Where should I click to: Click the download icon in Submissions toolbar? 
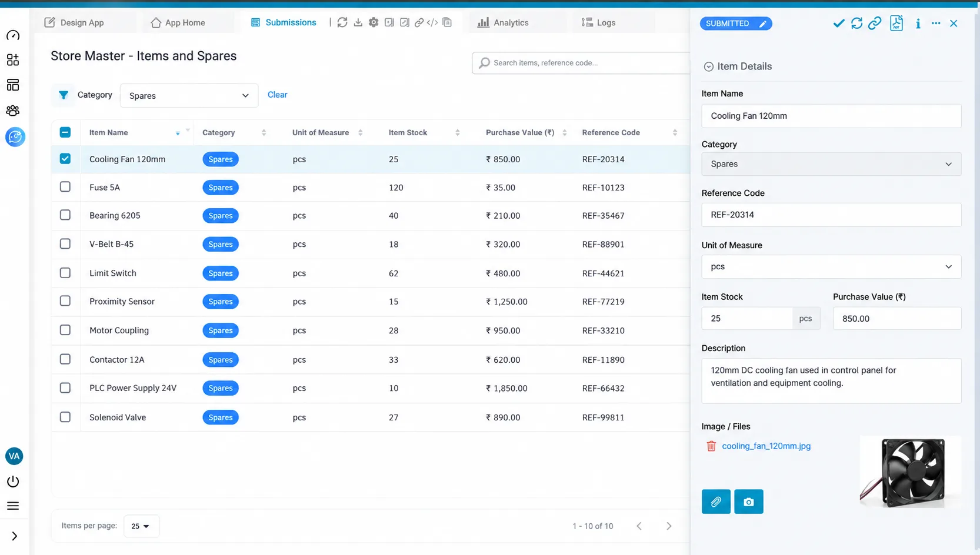pos(358,22)
